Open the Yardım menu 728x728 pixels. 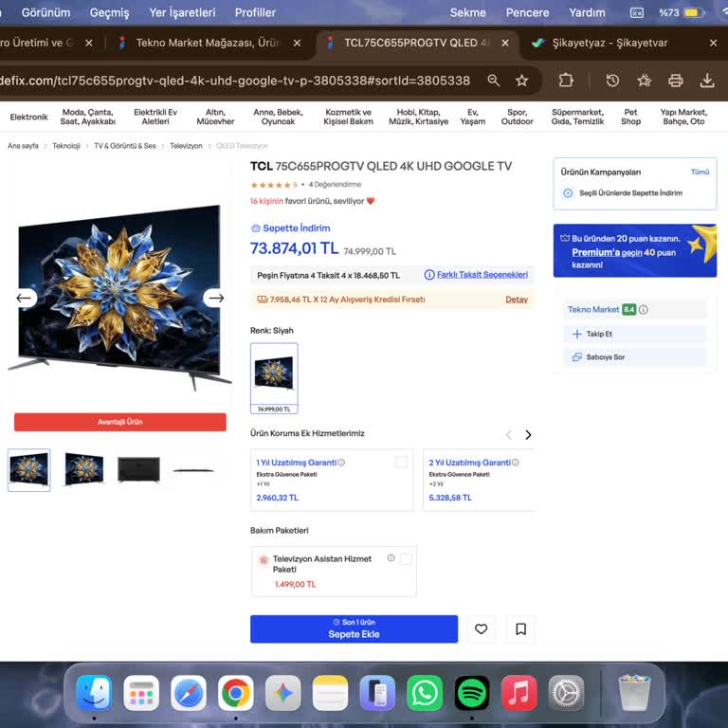[x=587, y=12]
